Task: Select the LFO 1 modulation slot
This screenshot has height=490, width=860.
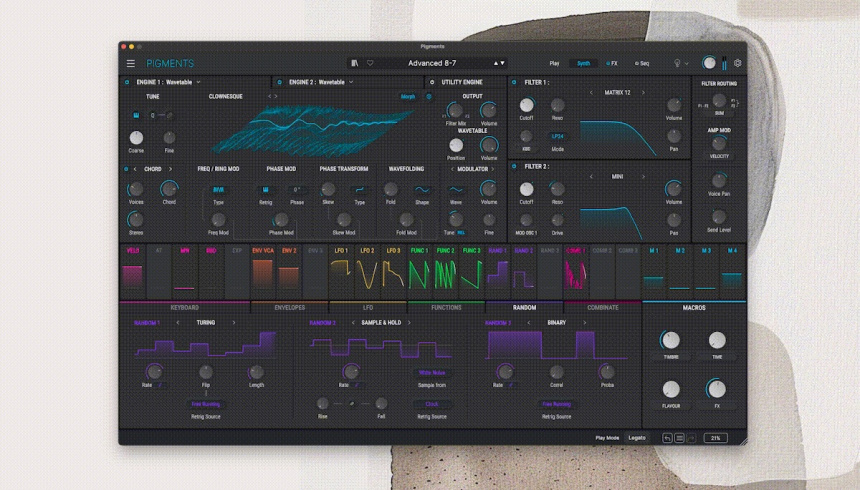Action: pos(341,271)
